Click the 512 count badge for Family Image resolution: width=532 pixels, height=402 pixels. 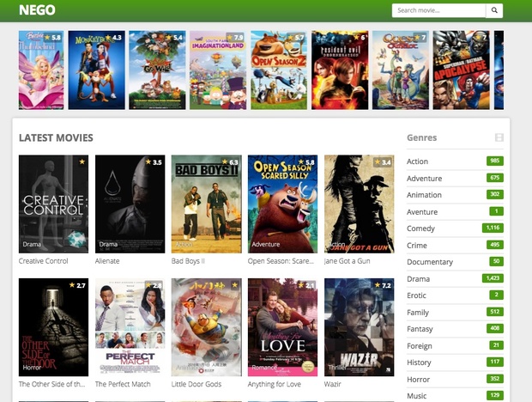[495, 312]
